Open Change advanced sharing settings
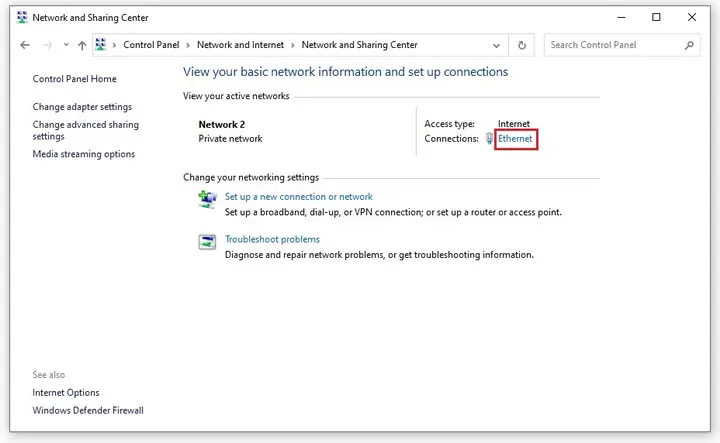 pos(85,131)
